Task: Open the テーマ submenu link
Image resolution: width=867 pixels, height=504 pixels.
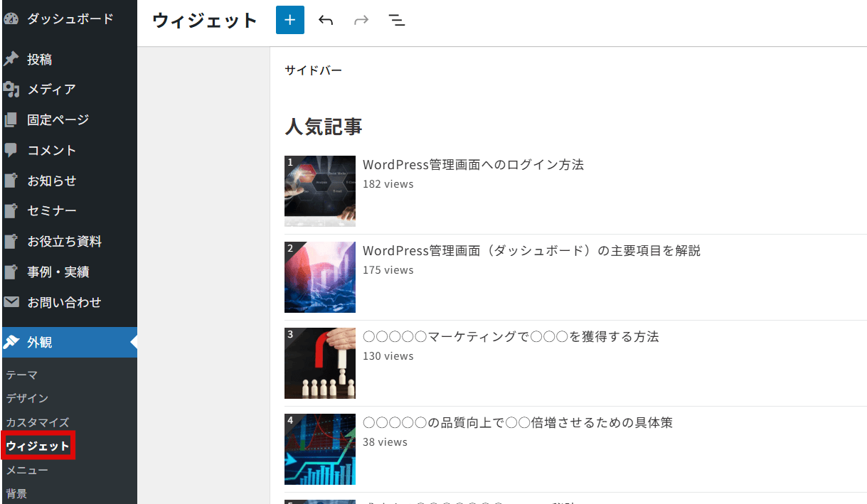Action: (22, 375)
